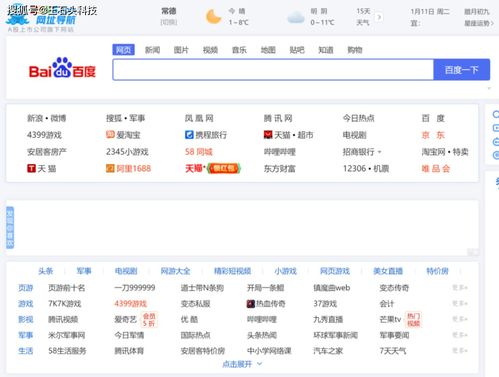Open 更多 for the 游戏 row
The width and height of the screenshot is (499, 377).
pos(460,303)
